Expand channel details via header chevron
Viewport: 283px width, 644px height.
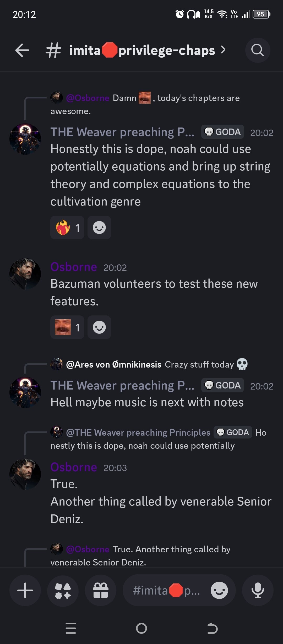223,50
